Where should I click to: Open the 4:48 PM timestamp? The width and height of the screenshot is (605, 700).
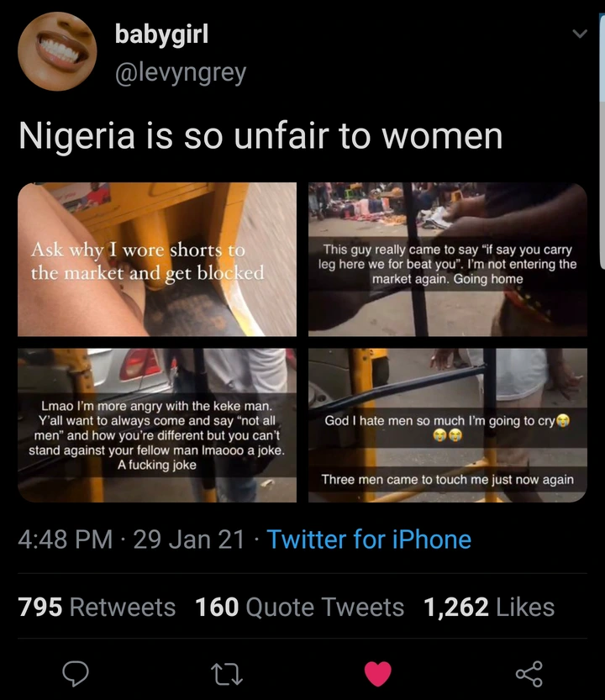(x=66, y=539)
